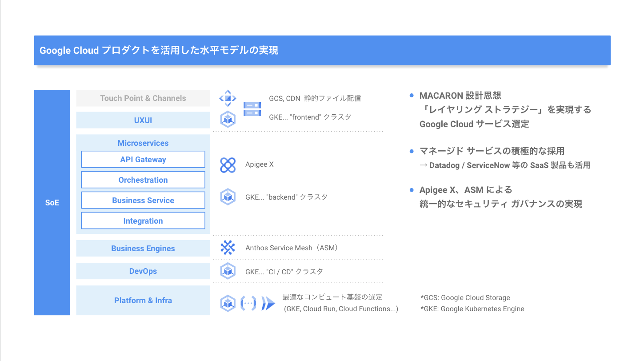This screenshot has width=644, height=361.
Task: Select the Business Engines layer
Action: tap(143, 249)
